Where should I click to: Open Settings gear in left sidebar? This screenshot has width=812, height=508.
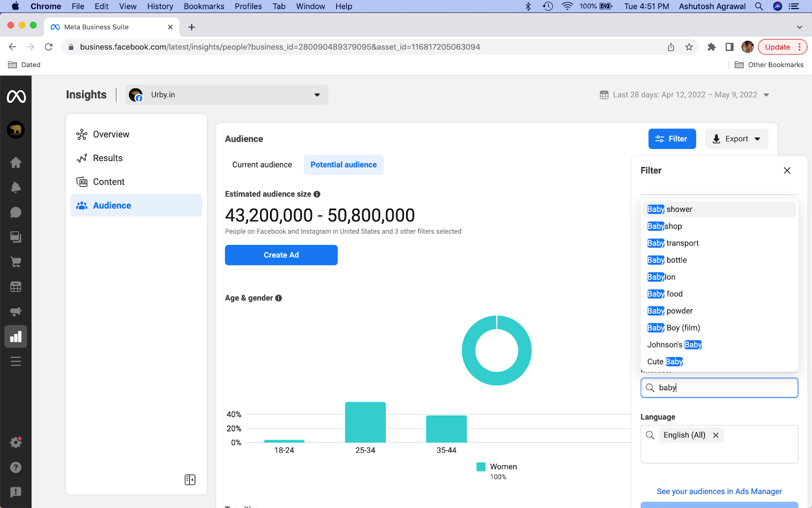tap(16, 442)
